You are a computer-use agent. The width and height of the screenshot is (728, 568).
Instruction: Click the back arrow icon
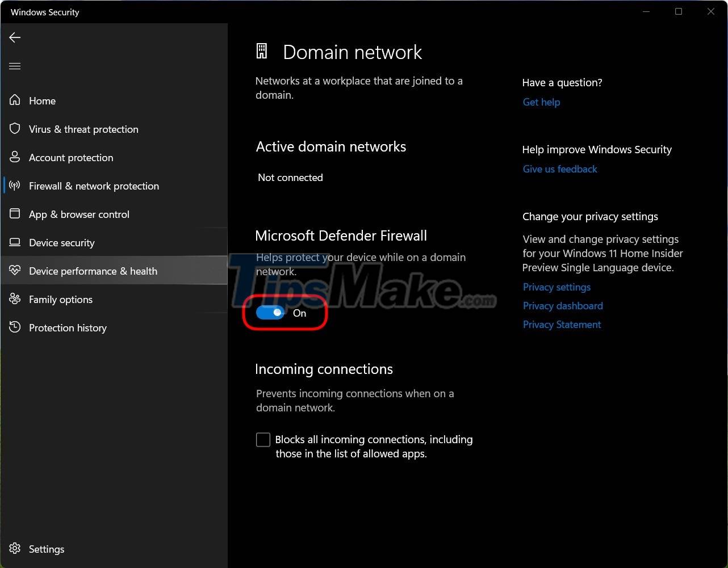pos(15,37)
